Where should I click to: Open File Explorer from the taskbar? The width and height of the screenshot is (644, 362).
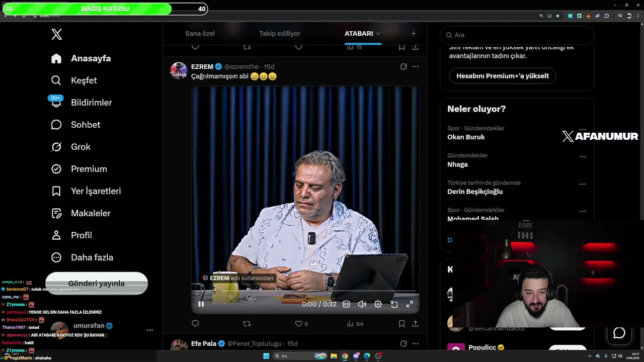[334, 356]
